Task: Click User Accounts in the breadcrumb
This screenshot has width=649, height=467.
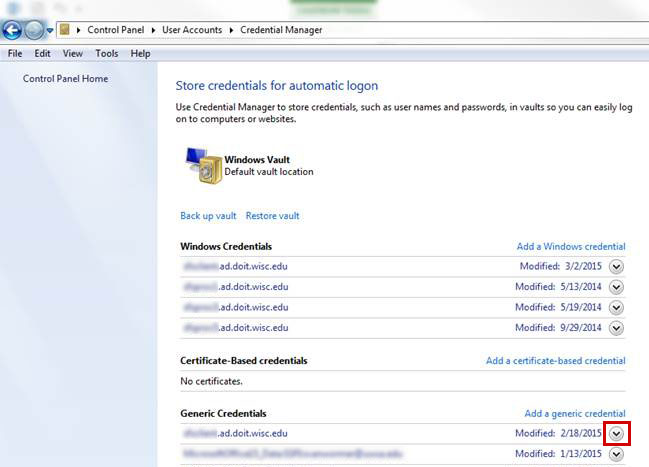Action: [192, 30]
